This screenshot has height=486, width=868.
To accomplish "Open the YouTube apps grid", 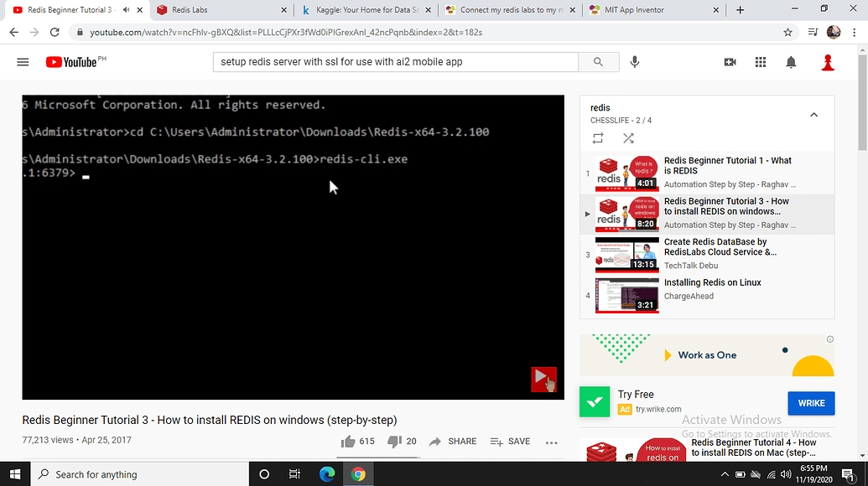I will pos(760,61).
